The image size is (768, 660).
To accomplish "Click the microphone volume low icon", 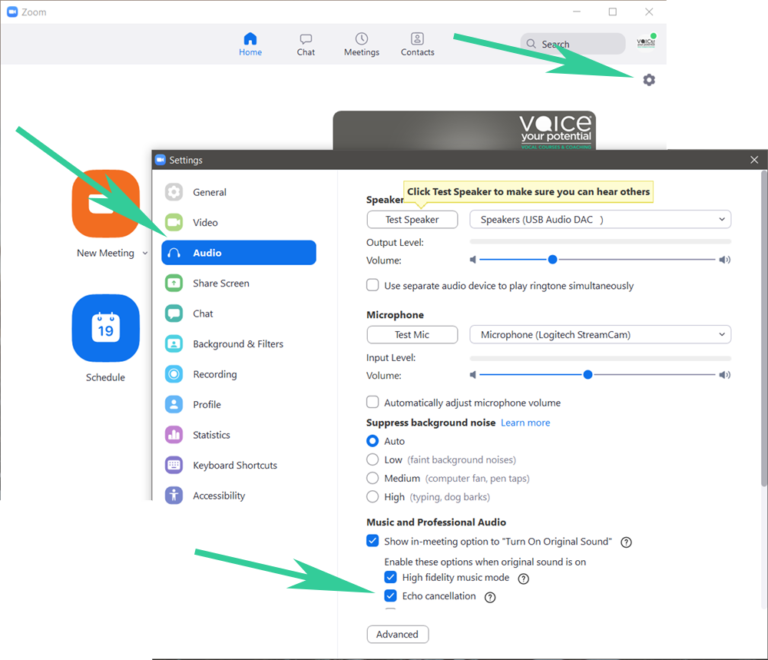I will click(473, 375).
